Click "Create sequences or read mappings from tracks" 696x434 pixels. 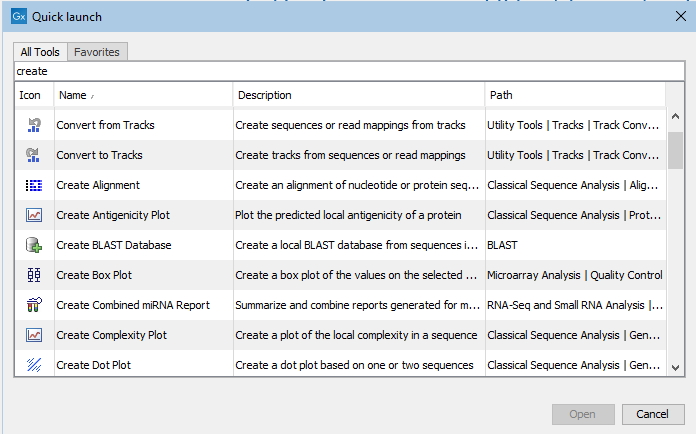point(350,125)
